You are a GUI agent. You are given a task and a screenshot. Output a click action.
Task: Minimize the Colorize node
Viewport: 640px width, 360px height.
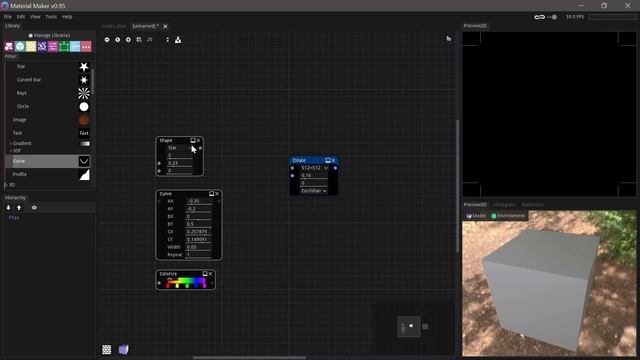pos(205,274)
